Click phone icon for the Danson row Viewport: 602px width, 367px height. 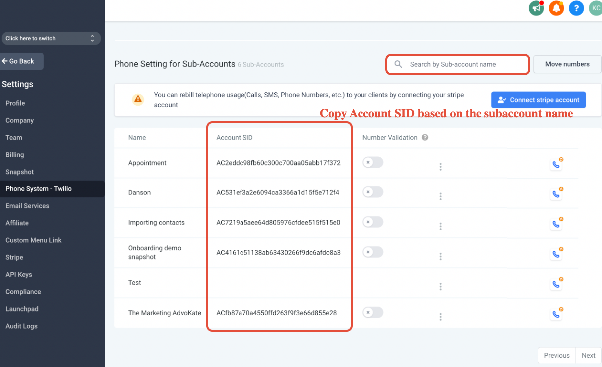556,193
